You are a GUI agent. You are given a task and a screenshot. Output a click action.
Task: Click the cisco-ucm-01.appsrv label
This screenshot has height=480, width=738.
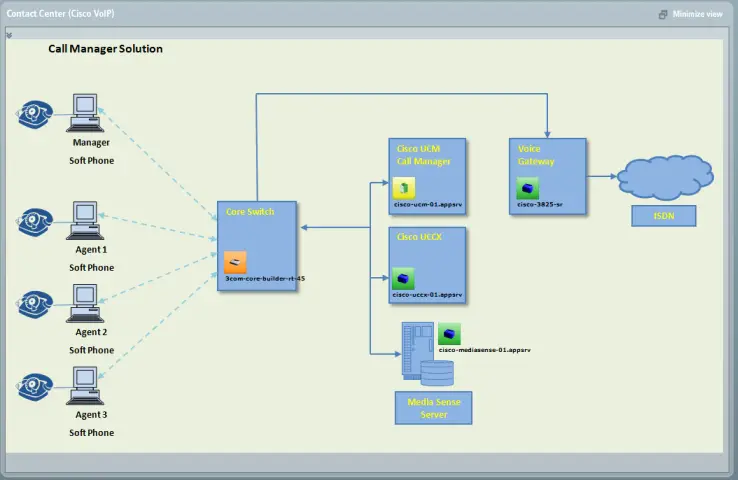tap(428, 205)
